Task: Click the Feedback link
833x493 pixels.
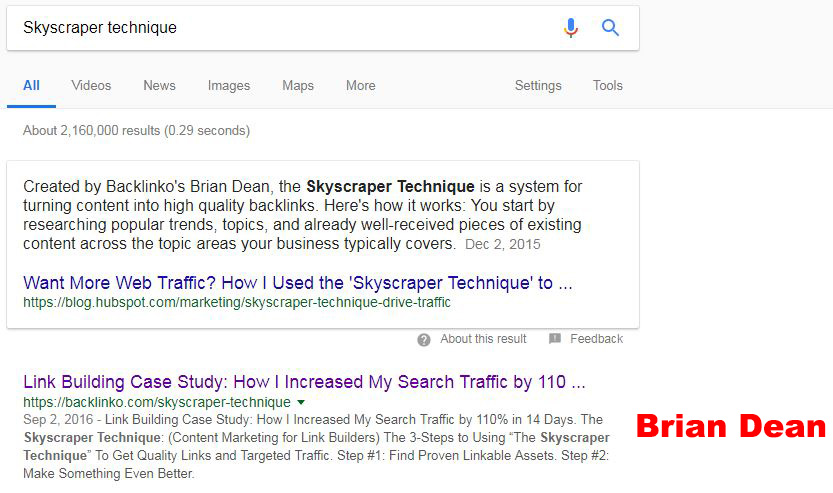Action: 596,339
